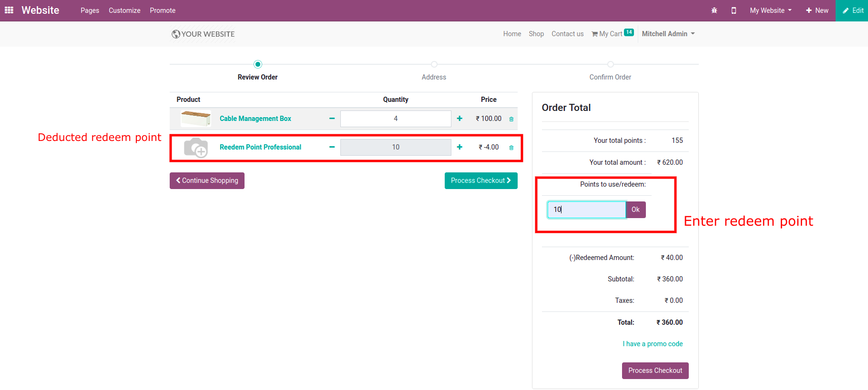Click Continue Shopping button
Viewport: 868px width, 390px height.
click(207, 180)
